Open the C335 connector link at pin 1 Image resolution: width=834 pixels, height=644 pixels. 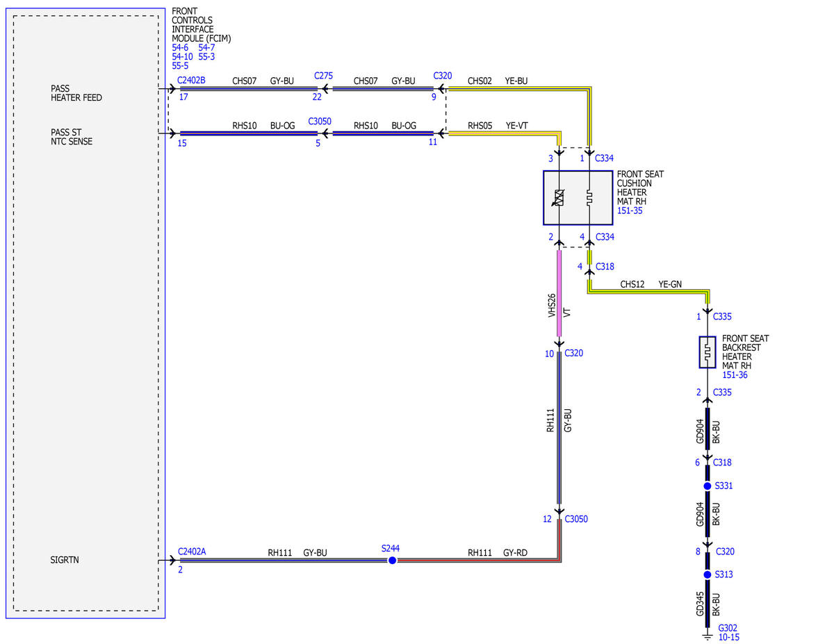click(x=723, y=317)
